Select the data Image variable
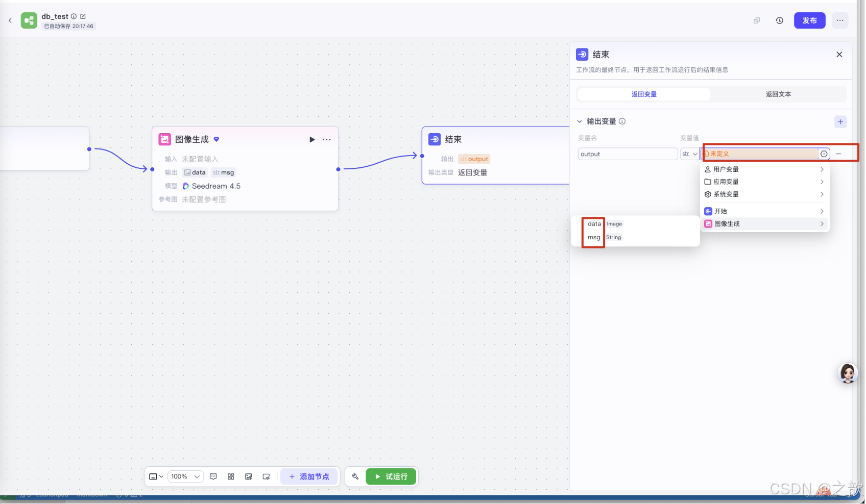Screen dimensions: 866x504 [x=635, y=224]
